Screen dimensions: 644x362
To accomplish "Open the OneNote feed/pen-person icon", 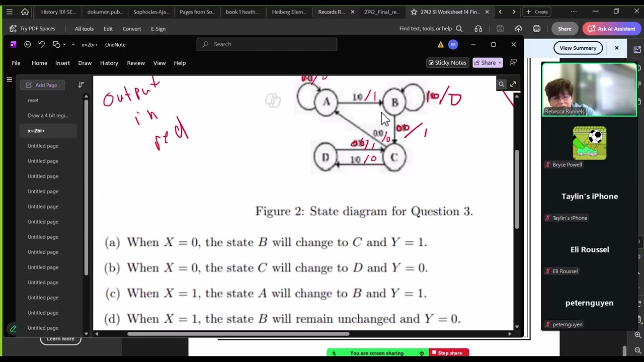I will (x=513, y=63).
